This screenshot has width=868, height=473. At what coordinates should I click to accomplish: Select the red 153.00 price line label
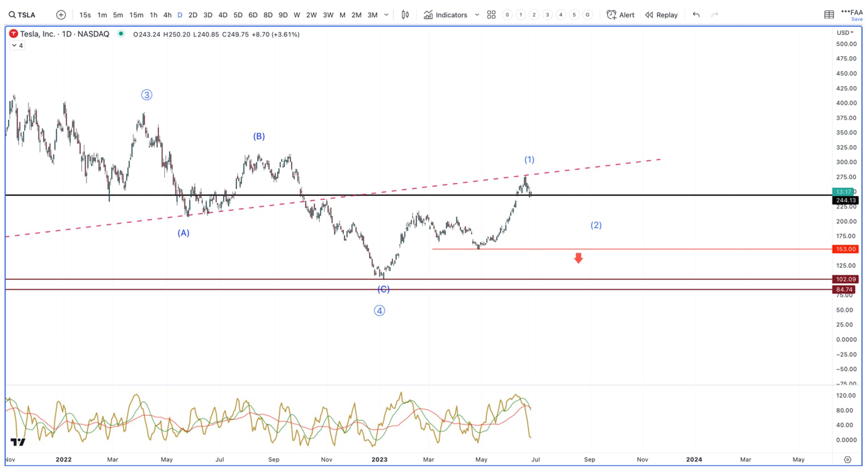click(845, 249)
